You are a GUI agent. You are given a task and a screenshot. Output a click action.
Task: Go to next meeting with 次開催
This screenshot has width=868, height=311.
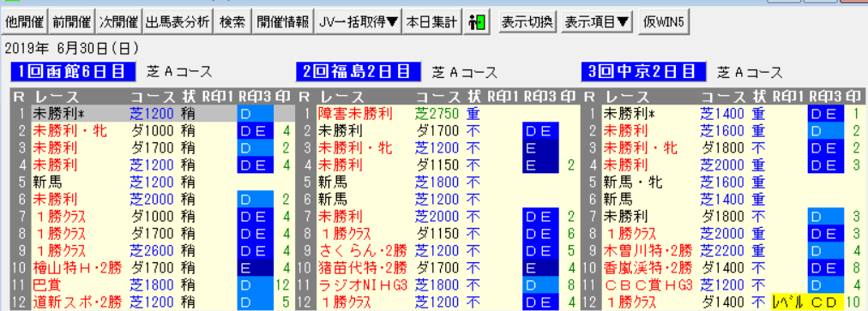point(119,22)
